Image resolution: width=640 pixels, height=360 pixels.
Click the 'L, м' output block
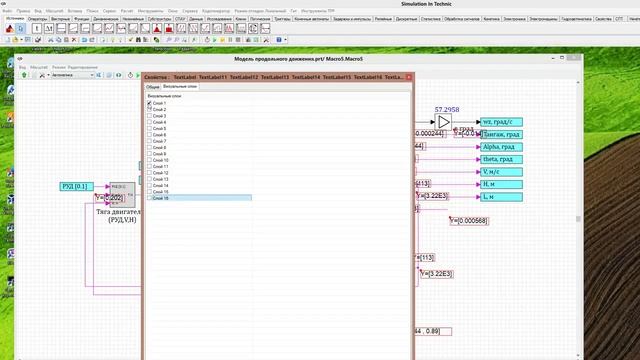tap(501, 197)
